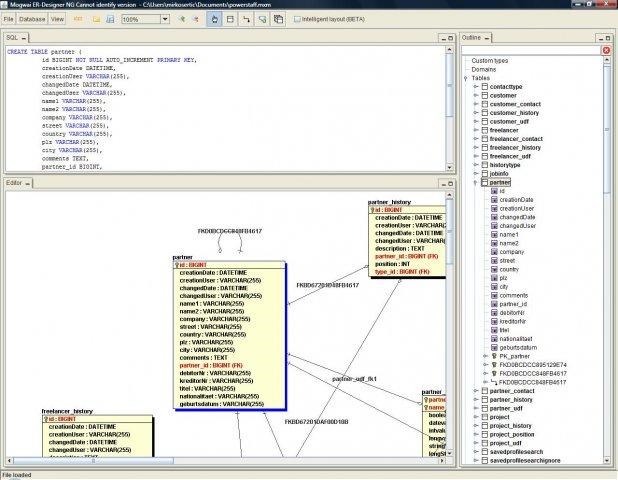The image size is (618, 480).
Task: Choose the new entity tool icon
Action: pyautogui.click(x=230, y=19)
